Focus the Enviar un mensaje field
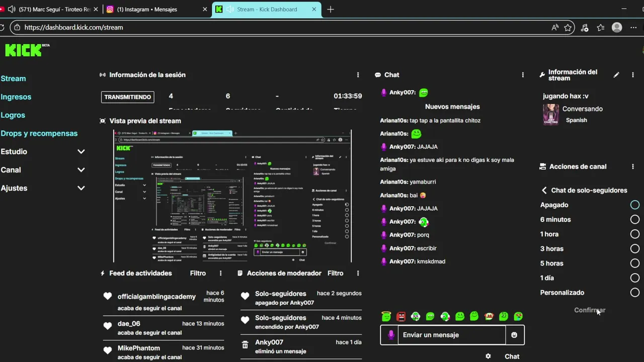The image size is (644, 362). (x=451, y=335)
